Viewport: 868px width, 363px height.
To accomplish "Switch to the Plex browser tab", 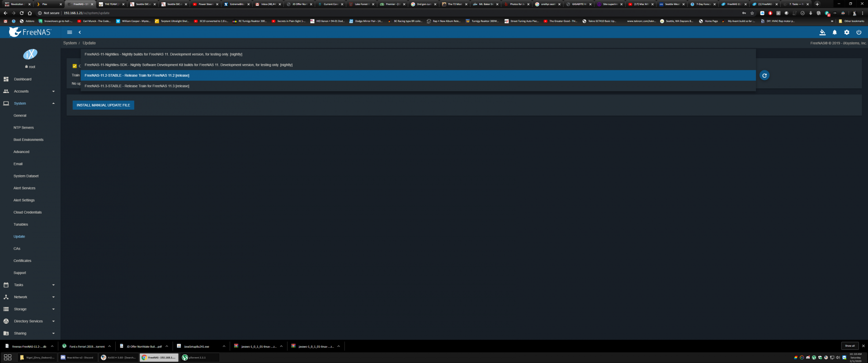I will click(49, 4).
